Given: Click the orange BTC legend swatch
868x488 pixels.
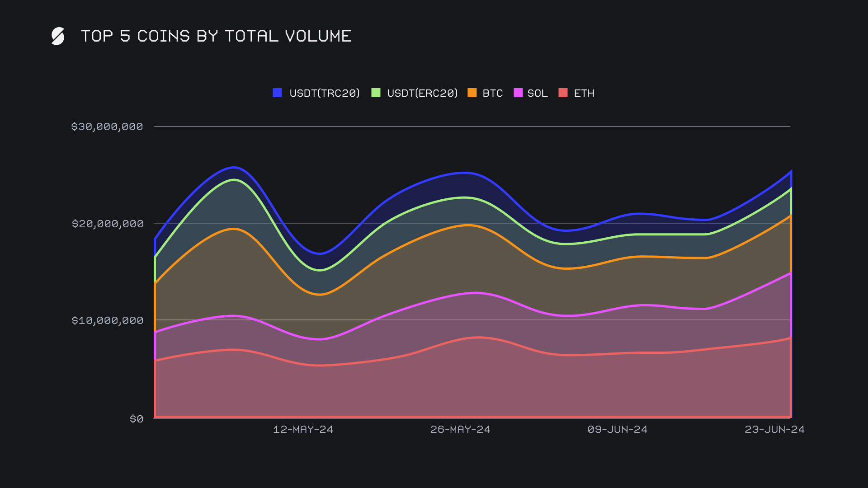Looking at the screenshot, I should point(472,93).
